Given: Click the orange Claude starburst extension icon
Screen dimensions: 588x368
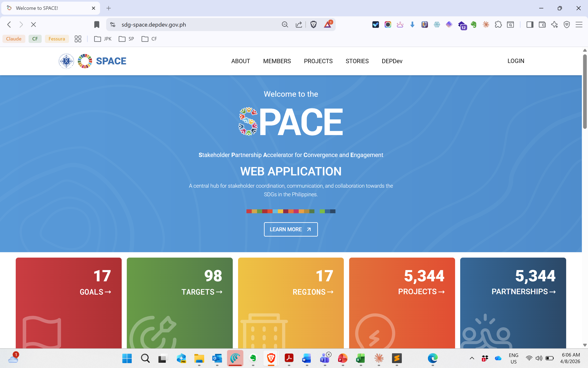Looking at the screenshot, I should (486, 25).
